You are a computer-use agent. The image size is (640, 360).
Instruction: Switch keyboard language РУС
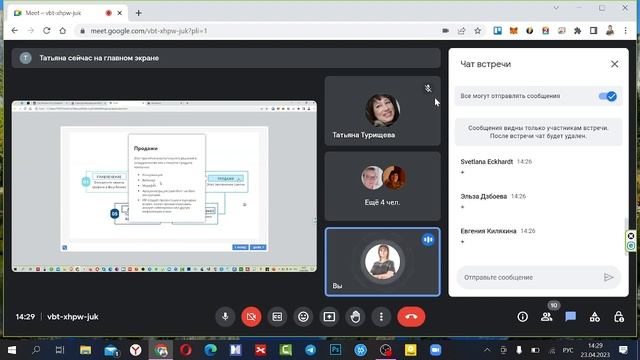pos(568,350)
